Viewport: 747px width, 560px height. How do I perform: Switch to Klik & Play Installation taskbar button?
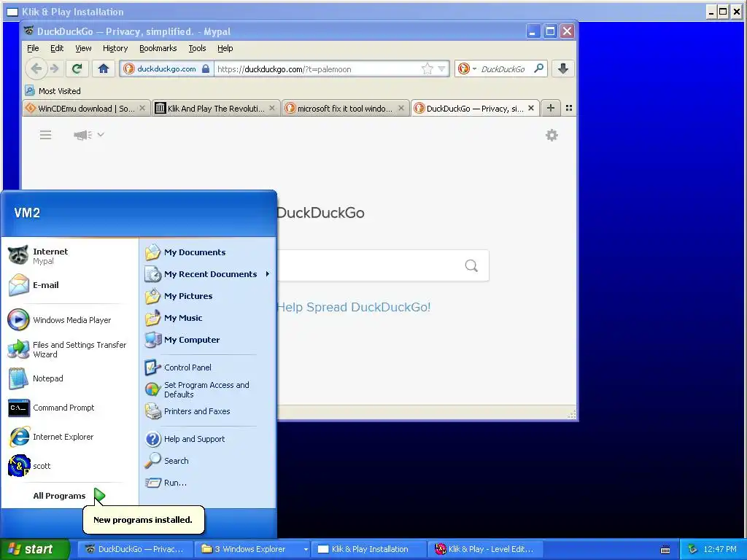368,549
